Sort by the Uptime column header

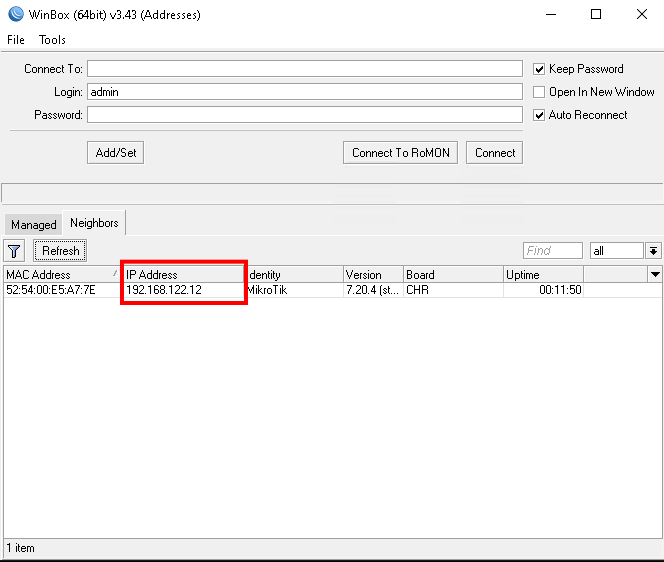(x=543, y=274)
